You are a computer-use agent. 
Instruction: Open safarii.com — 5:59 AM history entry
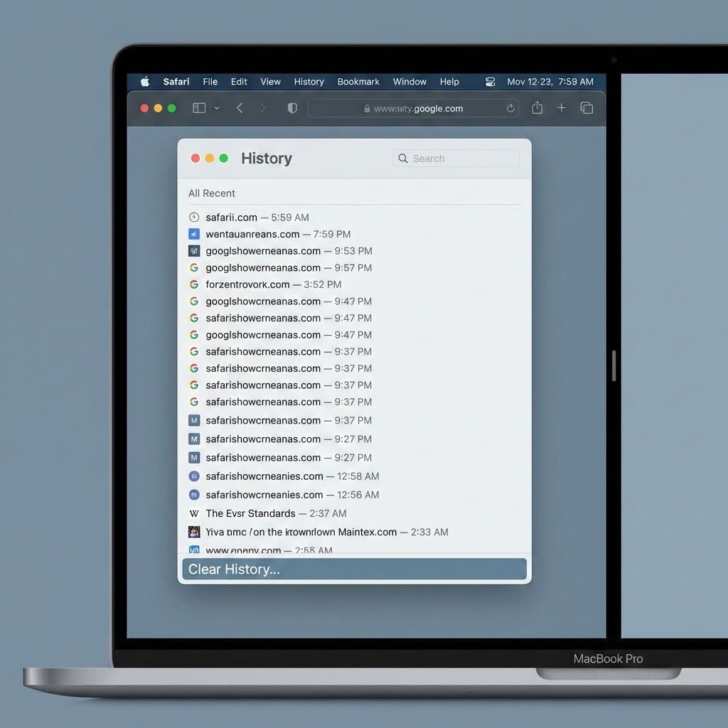(257, 218)
